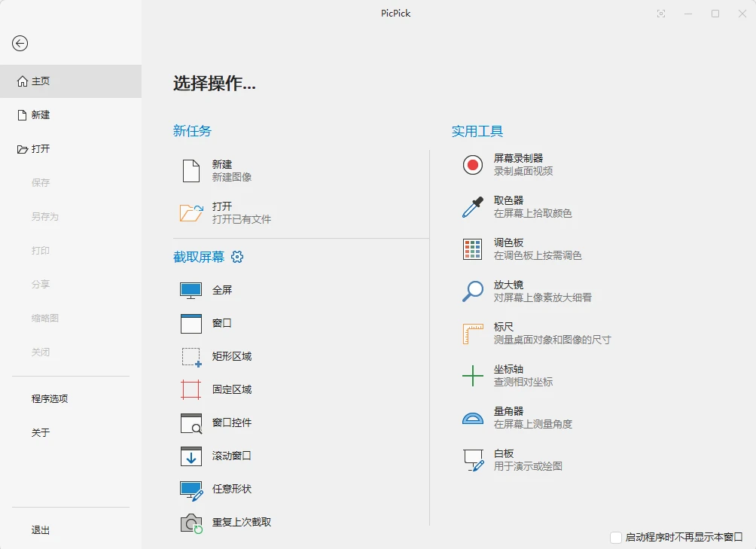
Task: Click the 打开 folder icon in sidebar
Action: click(22, 149)
